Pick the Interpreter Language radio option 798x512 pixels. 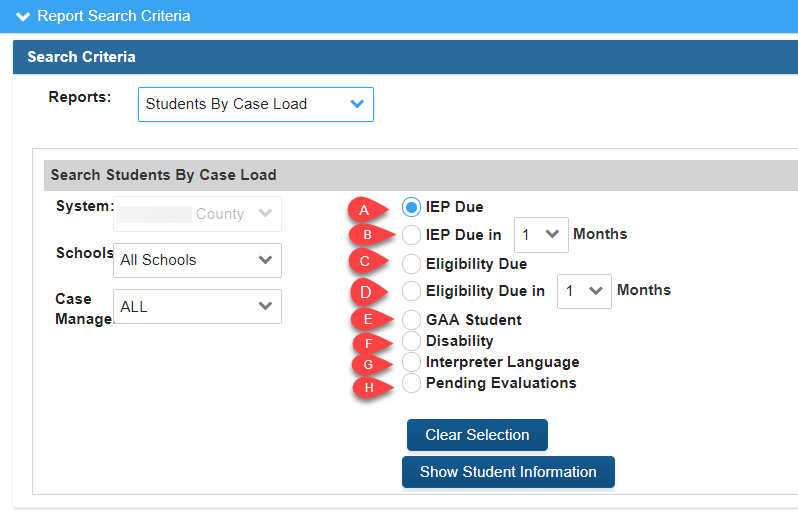click(411, 362)
